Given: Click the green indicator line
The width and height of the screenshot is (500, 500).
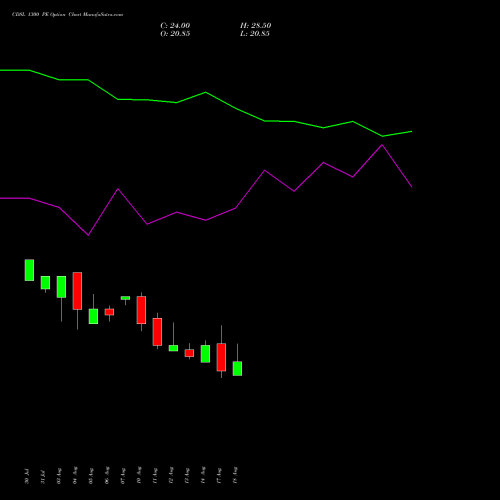Looking at the screenshot, I should pyautogui.click(x=206, y=92).
